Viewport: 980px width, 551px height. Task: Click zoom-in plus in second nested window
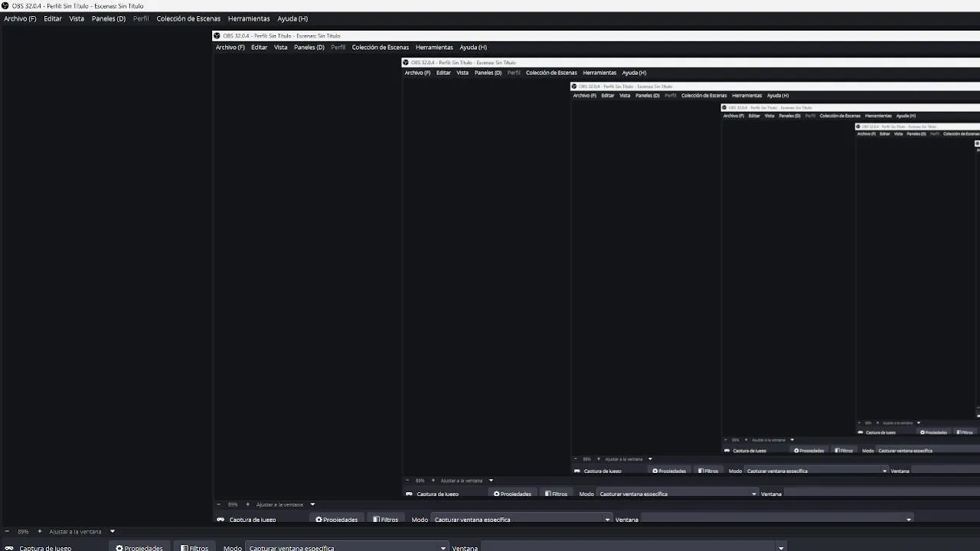tap(433, 481)
